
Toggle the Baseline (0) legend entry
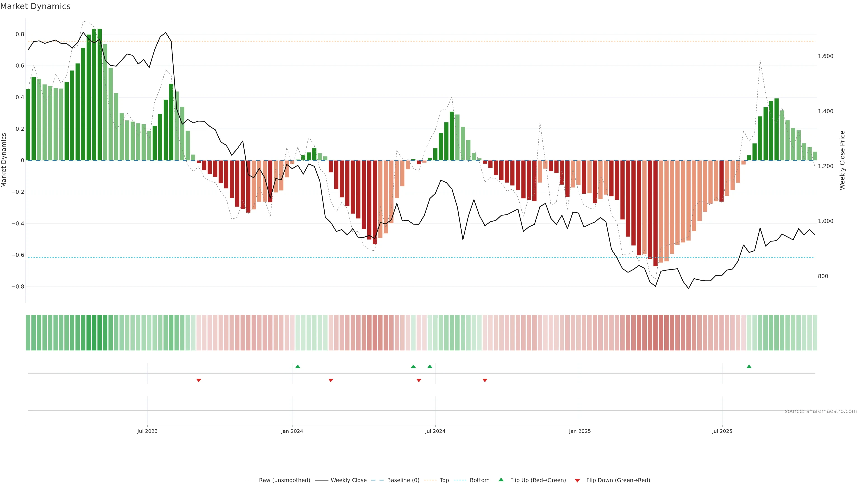click(403, 480)
